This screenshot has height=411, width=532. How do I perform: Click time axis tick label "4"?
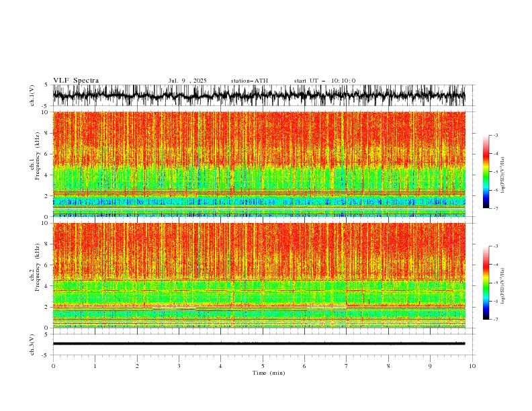[220, 366]
